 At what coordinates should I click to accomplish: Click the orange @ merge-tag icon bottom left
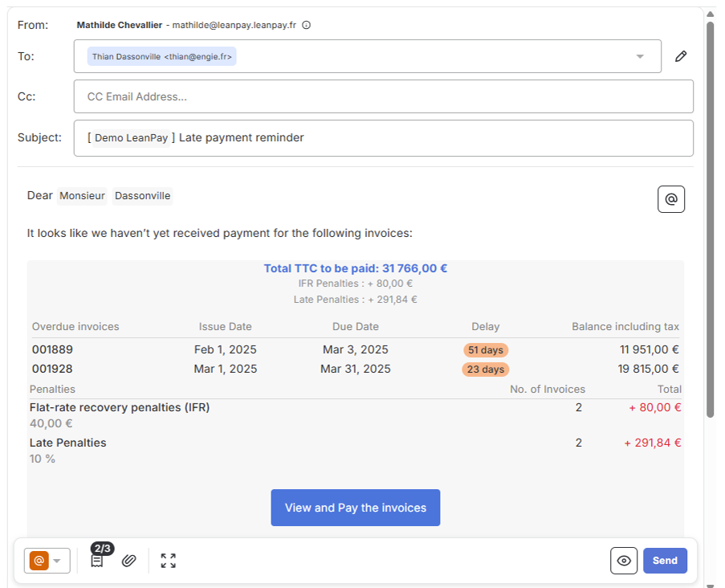[x=39, y=560]
